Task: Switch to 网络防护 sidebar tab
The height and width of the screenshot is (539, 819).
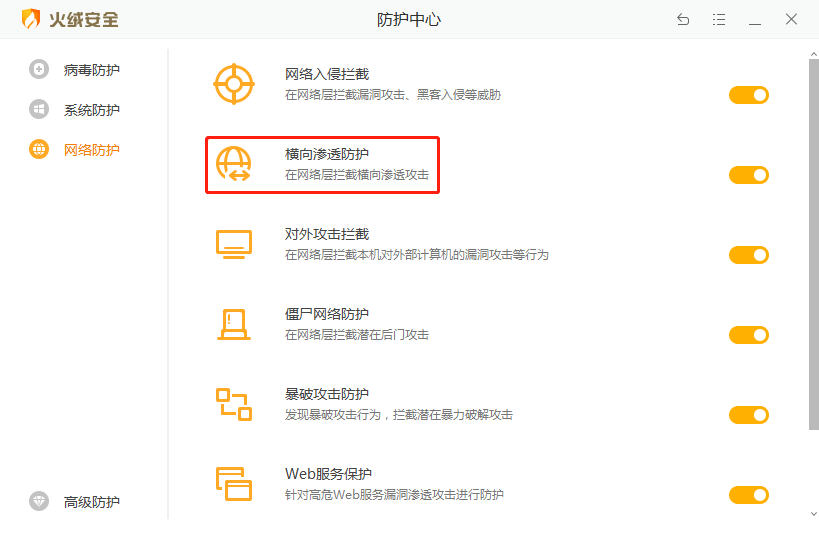Action: (x=91, y=150)
